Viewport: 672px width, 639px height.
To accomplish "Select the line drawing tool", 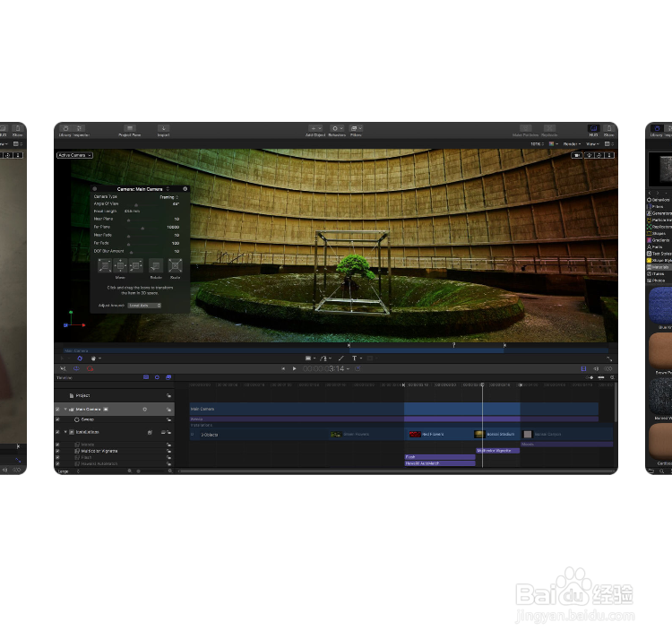I will tap(341, 358).
